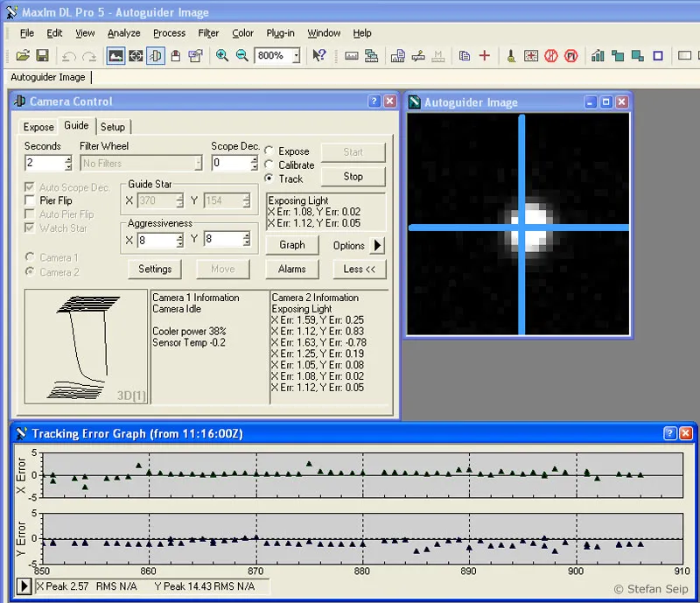Select the Expose radio button
Viewport: 700px width, 603px height.
pos(269,151)
